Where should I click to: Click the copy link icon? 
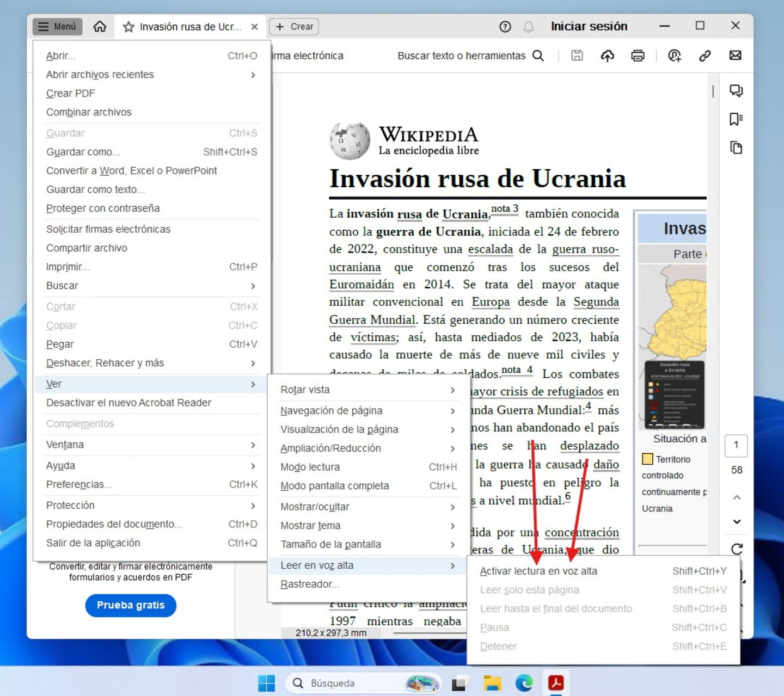coord(705,56)
